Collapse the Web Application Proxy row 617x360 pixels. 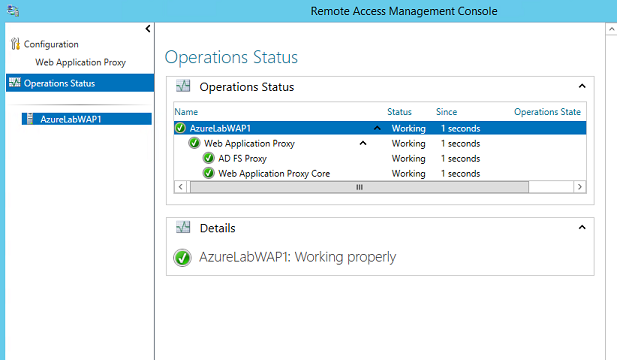[363, 143]
